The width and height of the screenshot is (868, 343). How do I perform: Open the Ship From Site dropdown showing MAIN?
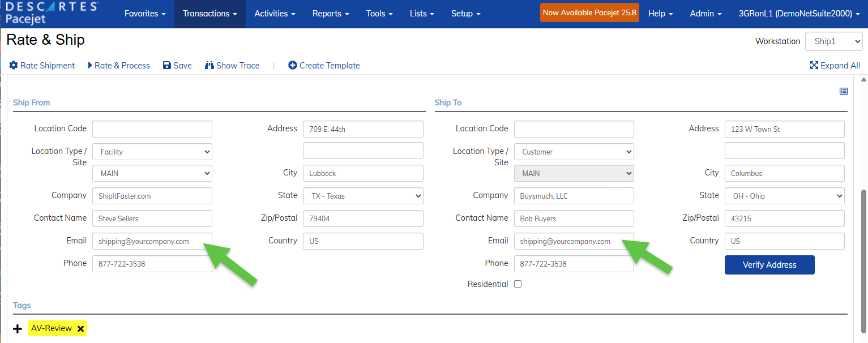[x=152, y=173]
